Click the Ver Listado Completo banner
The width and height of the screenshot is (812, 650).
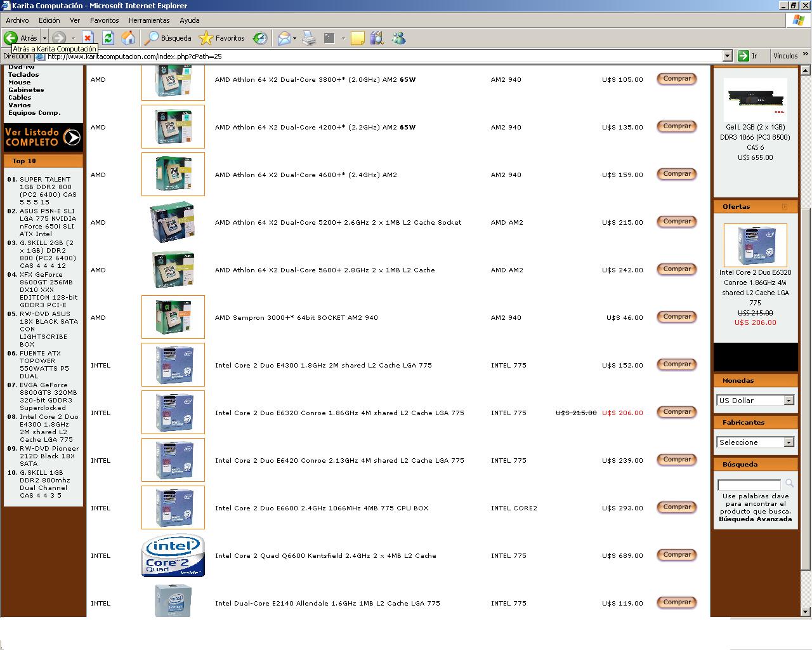coord(43,137)
